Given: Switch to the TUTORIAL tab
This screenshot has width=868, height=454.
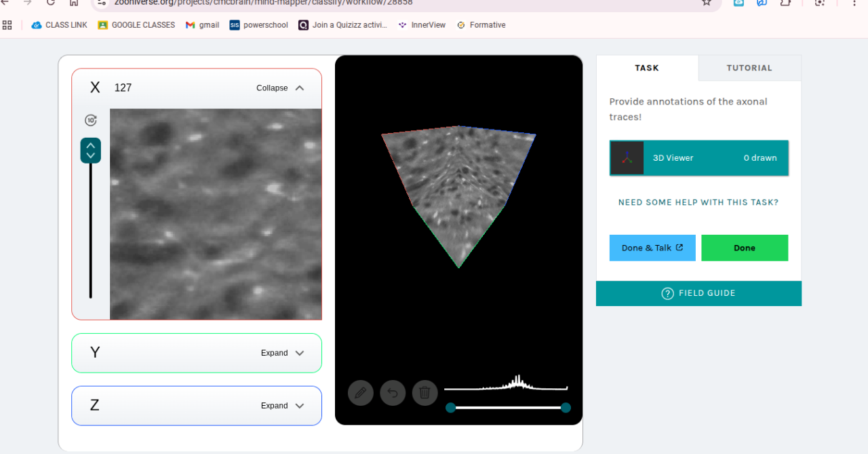Looking at the screenshot, I should [x=749, y=68].
